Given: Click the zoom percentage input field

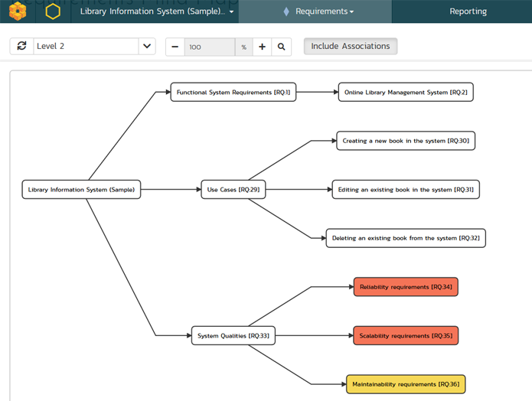Looking at the screenshot, I should click(209, 47).
